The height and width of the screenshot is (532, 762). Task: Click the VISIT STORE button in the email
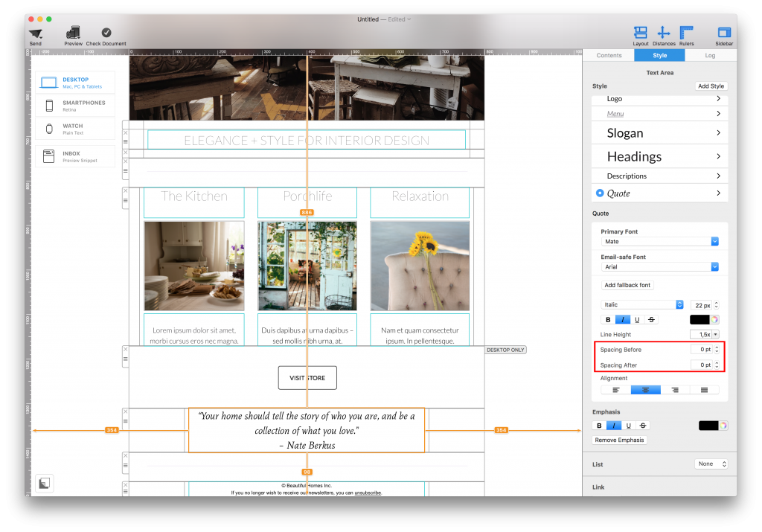point(307,378)
